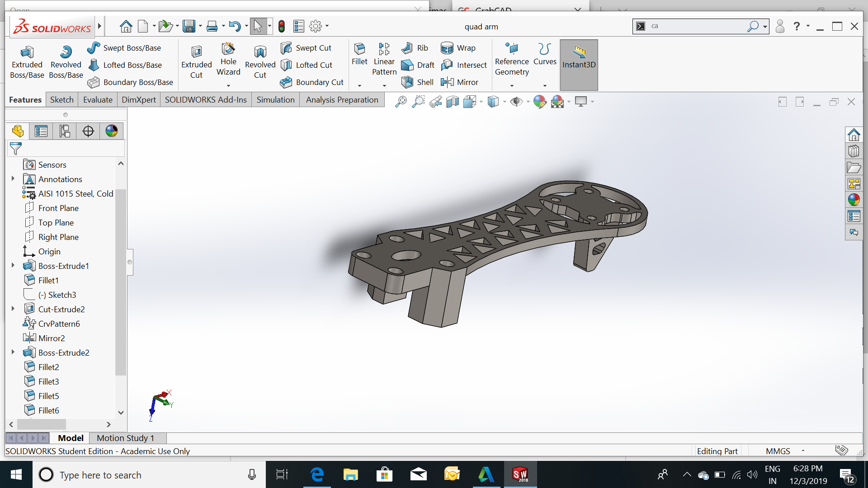Choose the Shell feature tool

[x=418, y=82]
